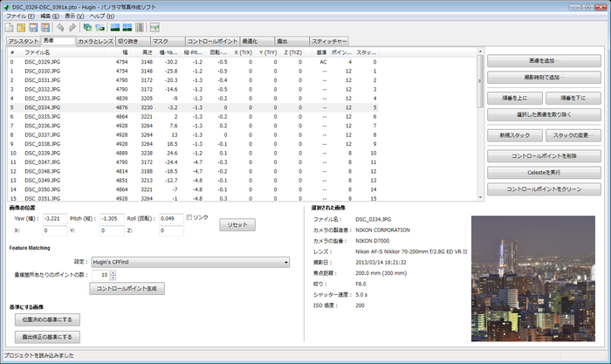611x364 pixels.
Task: Click the コントロールポイントをクリーン button
Action: (x=544, y=189)
